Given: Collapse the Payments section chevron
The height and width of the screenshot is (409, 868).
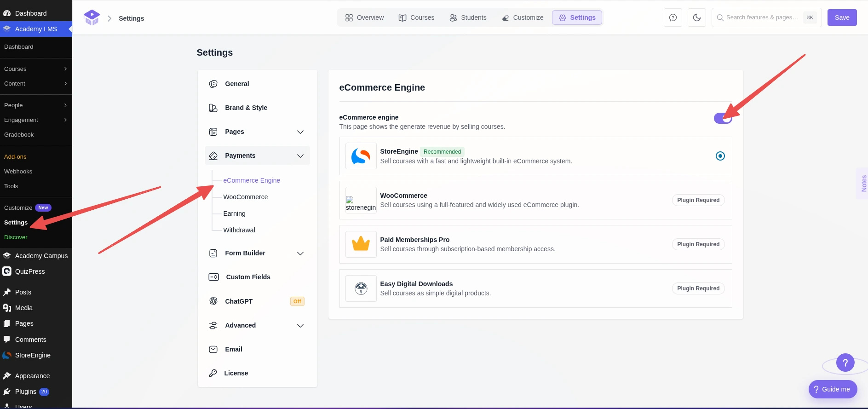Looking at the screenshot, I should pos(300,156).
